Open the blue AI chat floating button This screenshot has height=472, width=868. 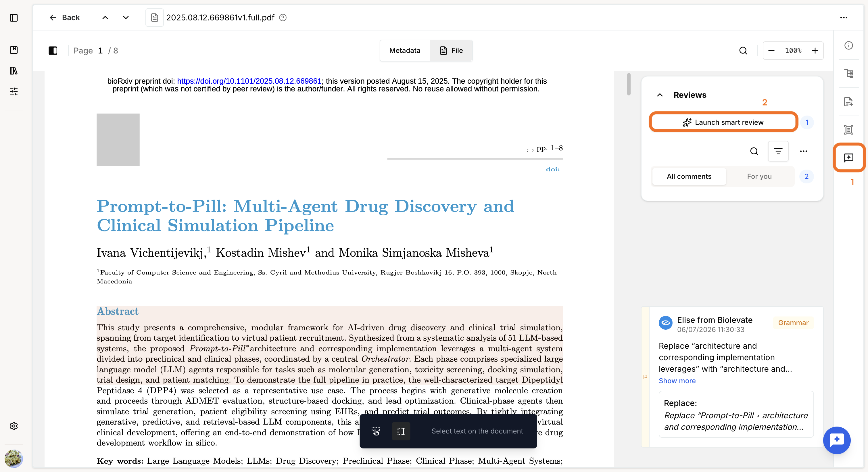click(x=836, y=440)
